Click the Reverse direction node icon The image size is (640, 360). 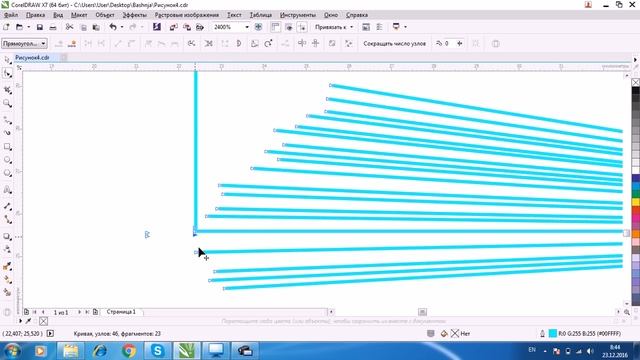click(x=191, y=43)
